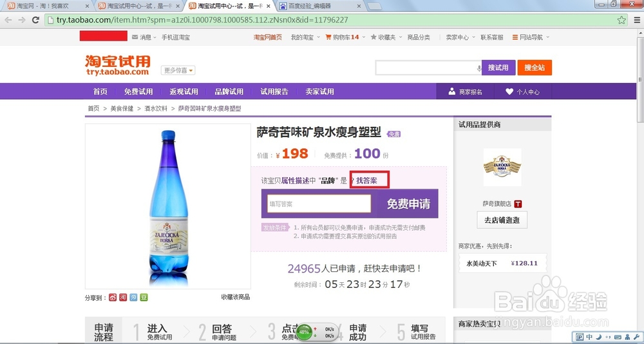Expand the 卖家中心 dropdown menu
This screenshot has height=344, width=644.
pos(460,37)
